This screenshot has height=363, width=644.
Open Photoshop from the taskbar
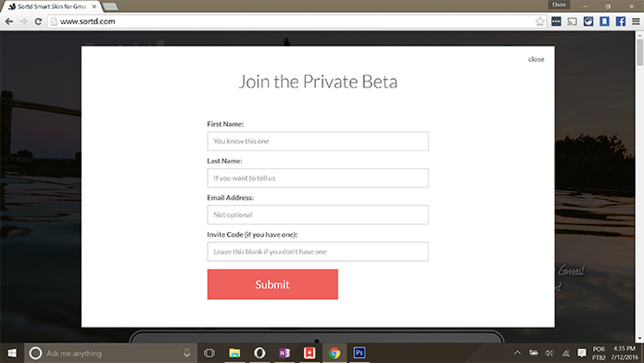point(359,353)
